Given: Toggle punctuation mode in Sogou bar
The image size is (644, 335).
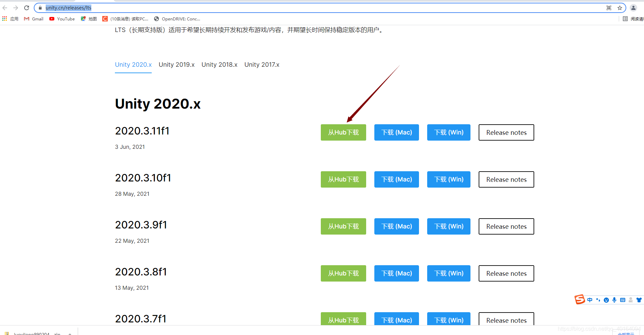Looking at the screenshot, I should (598, 300).
